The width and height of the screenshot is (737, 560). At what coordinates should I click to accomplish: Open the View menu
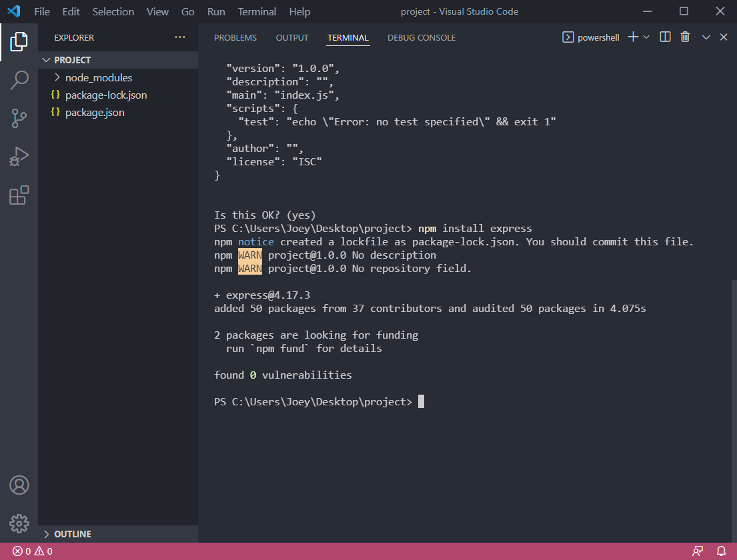[x=157, y=11]
